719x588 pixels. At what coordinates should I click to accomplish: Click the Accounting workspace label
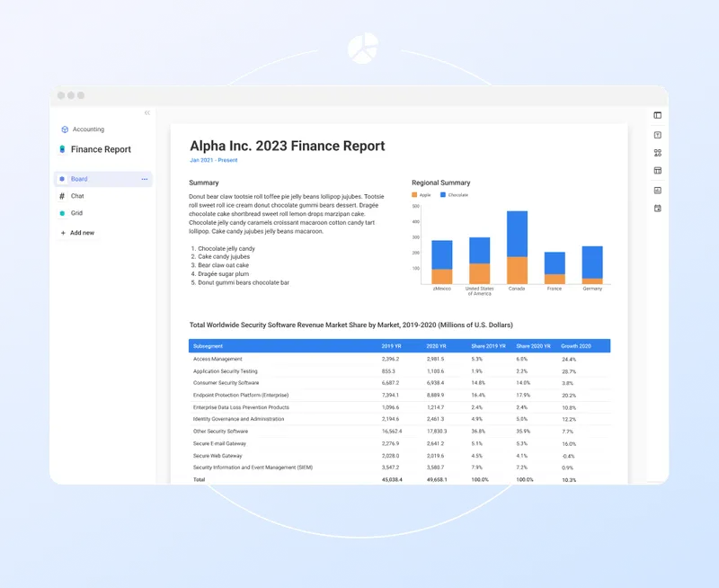(88, 129)
